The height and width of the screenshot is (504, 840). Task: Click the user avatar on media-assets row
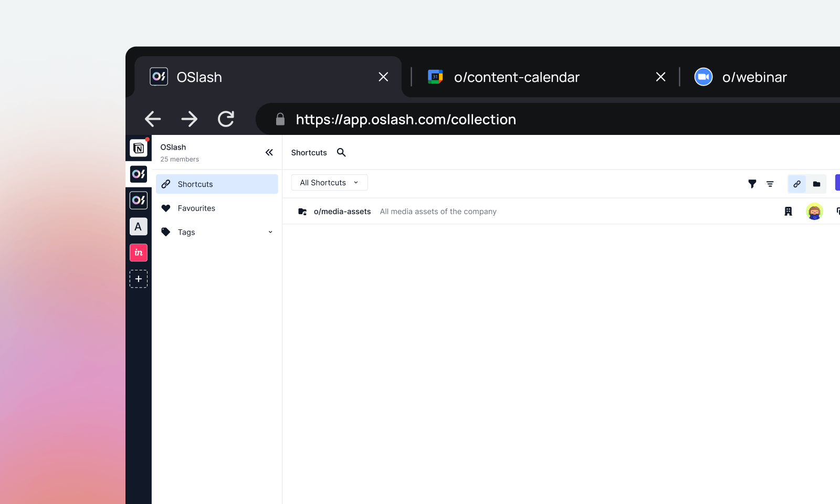pos(814,211)
